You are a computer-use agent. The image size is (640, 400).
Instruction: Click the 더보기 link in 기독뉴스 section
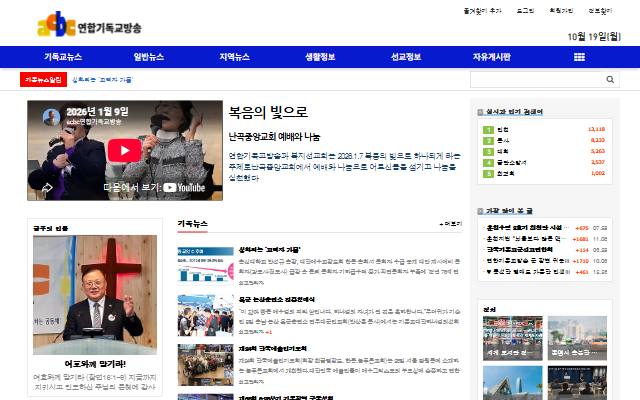click(x=451, y=224)
